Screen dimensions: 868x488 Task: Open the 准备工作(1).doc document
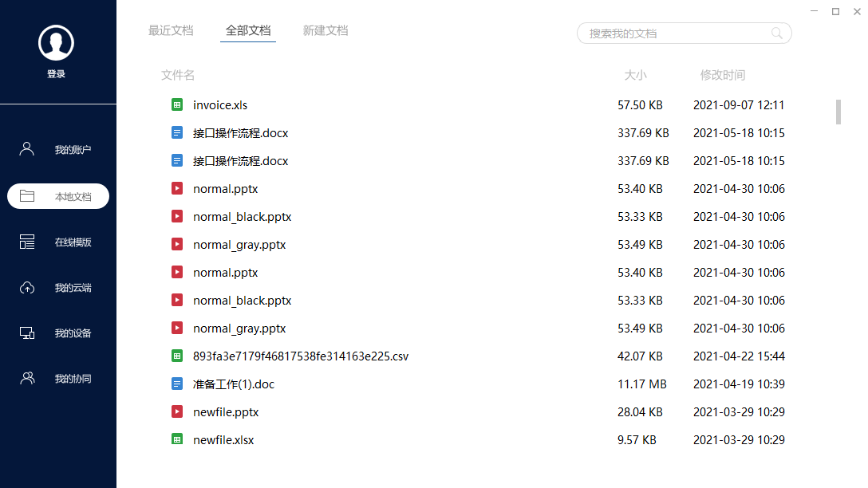tap(235, 384)
